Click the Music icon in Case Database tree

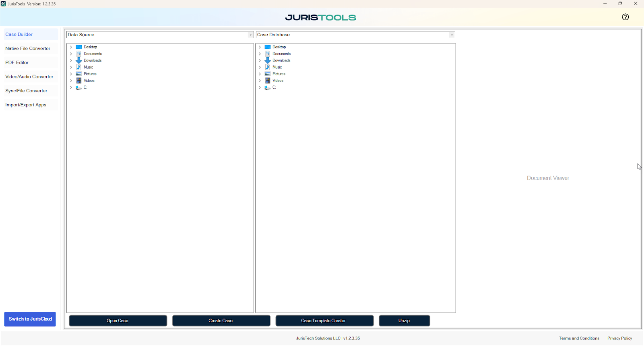[268, 67]
